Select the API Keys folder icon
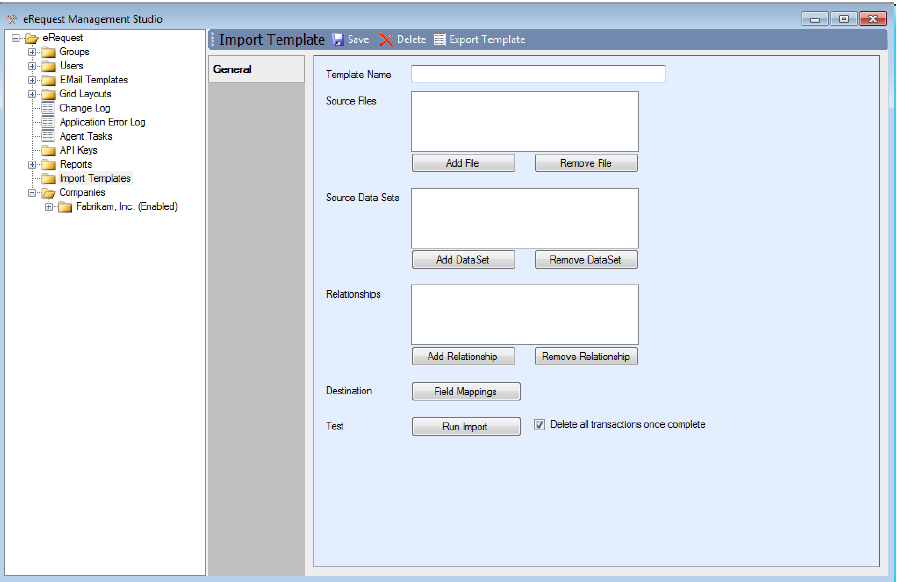Screen dimensions: 897x582 (47, 150)
